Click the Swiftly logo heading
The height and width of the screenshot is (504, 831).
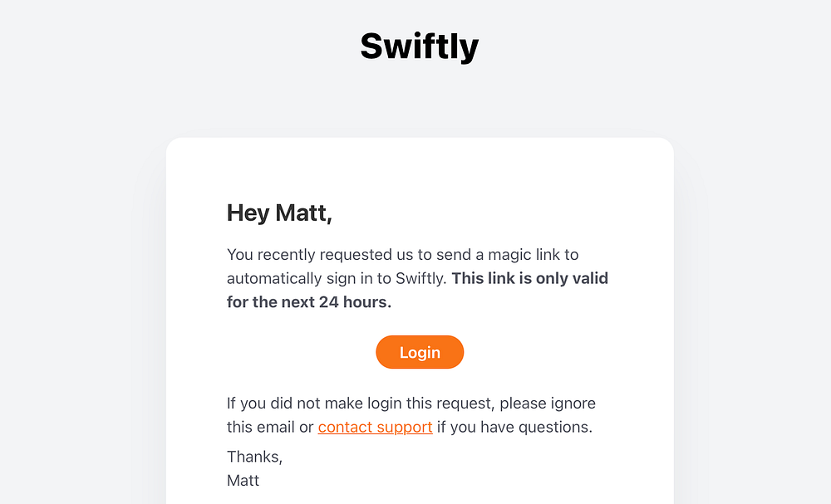[x=419, y=46]
